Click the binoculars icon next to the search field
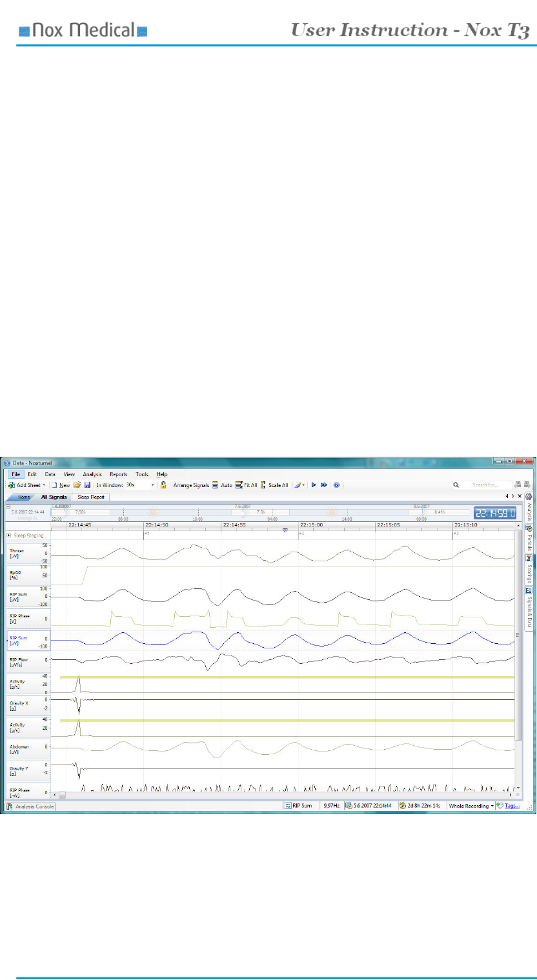537x980 pixels. 518,485
